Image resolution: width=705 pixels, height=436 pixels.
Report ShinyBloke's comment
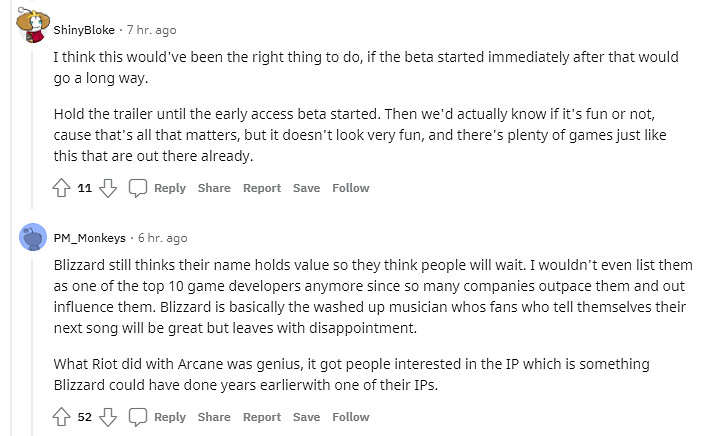[x=262, y=188]
